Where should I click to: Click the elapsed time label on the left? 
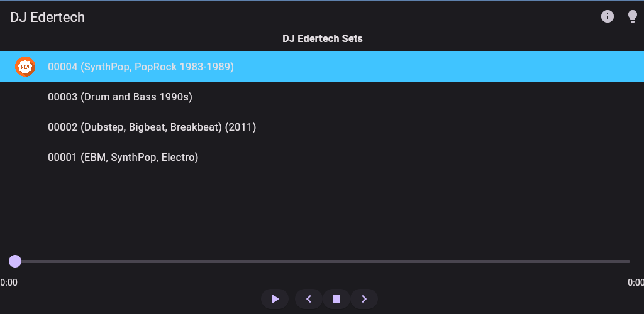[x=9, y=283]
